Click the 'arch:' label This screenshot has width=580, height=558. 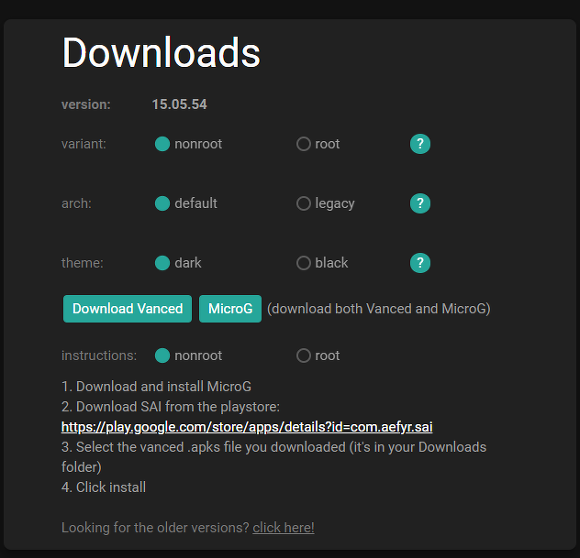76,203
